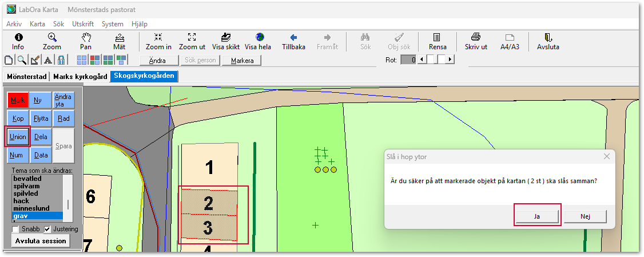Click the small padlock icon
Screen dimensions: 644x257
click(61, 60)
